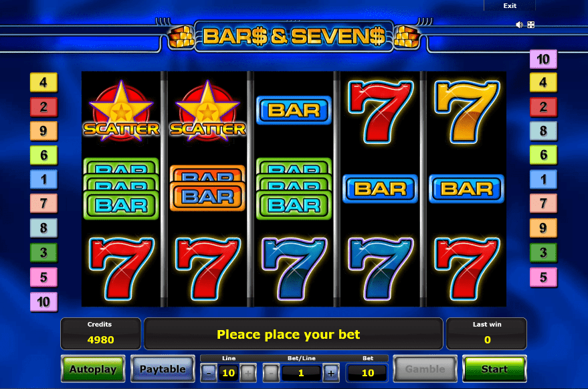588x389 pixels.
Task: Select pink payline 5 marker on right
Action: (x=543, y=277)
